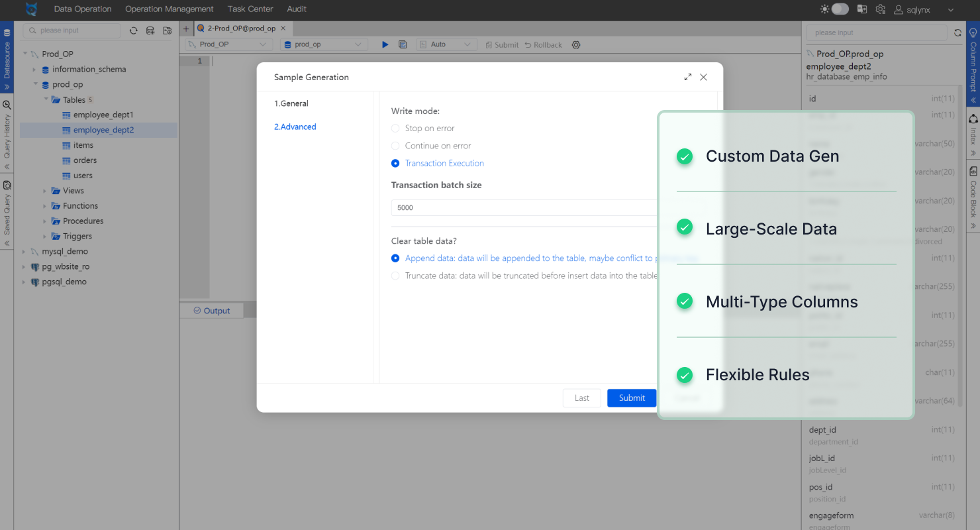Open the Auto commit mode dropdown
Viewport: 980px width, 530px height.
(x=446, y=44)
